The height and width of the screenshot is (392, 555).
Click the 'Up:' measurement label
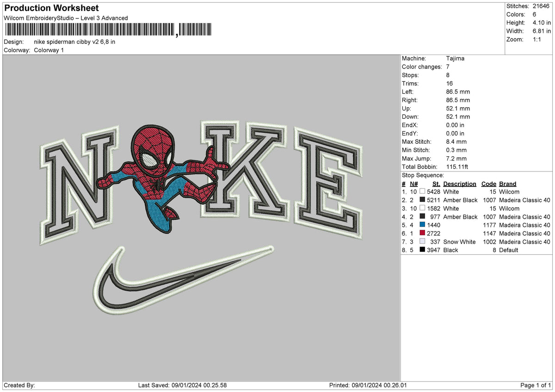coord(407,108)
